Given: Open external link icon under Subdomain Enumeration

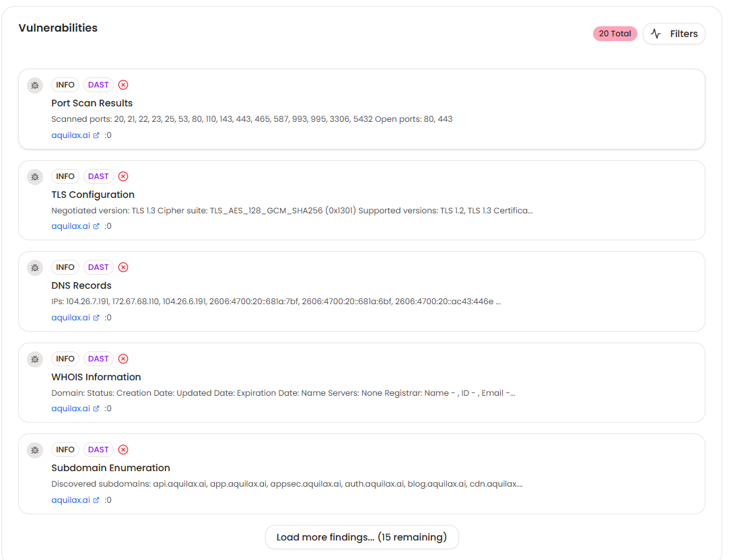Looking at the screenshot, I should click(96, 499).
